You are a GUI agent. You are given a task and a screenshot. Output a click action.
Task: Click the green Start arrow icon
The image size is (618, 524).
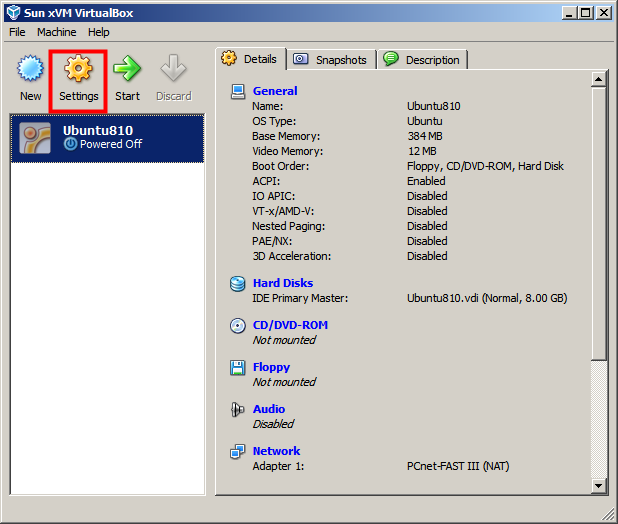(127, 68)
